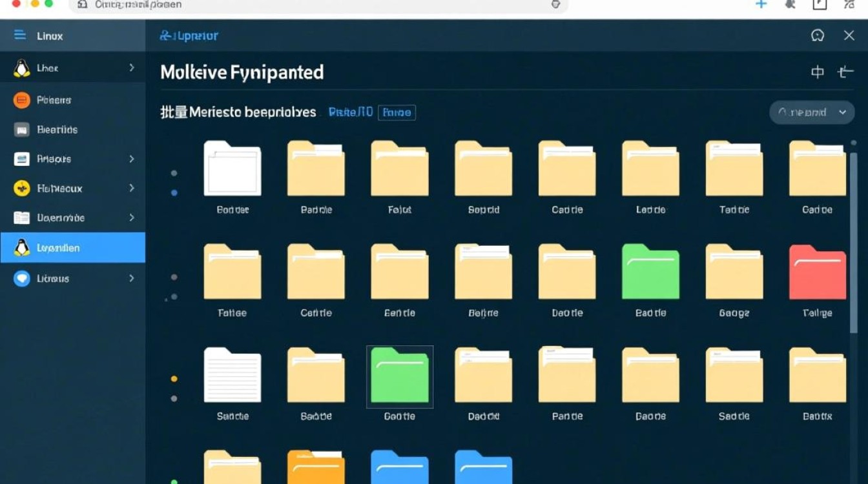This screenshot has width=868, height=484.
Task: Select the highlighted penguin item in the sidebar
Action: click(x=72, y=248)
